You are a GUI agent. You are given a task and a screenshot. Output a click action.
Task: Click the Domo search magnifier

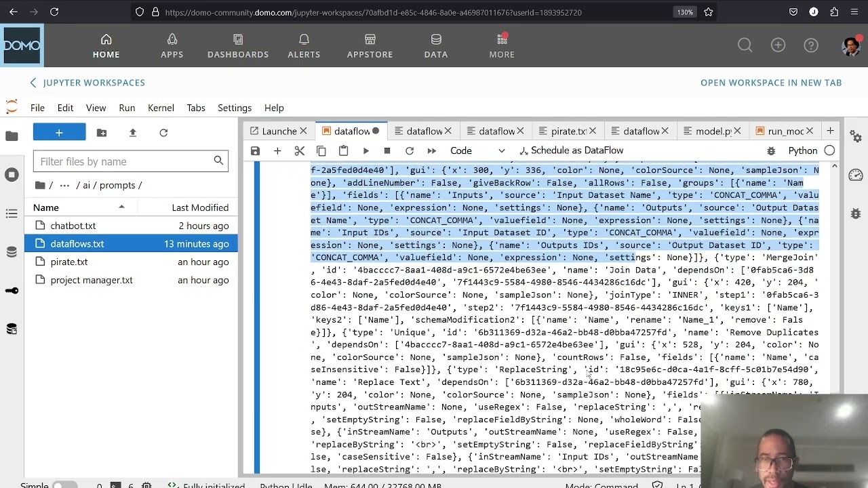[x=745, y=45]
